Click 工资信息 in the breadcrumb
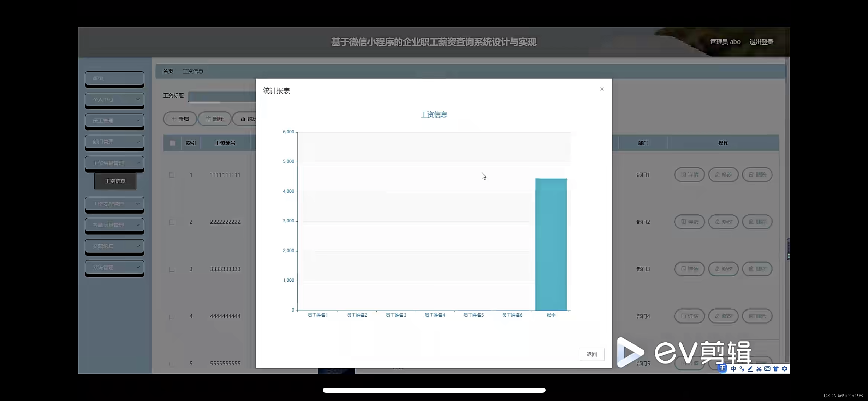This screenshot has height=401, width=868. point(193,71)
